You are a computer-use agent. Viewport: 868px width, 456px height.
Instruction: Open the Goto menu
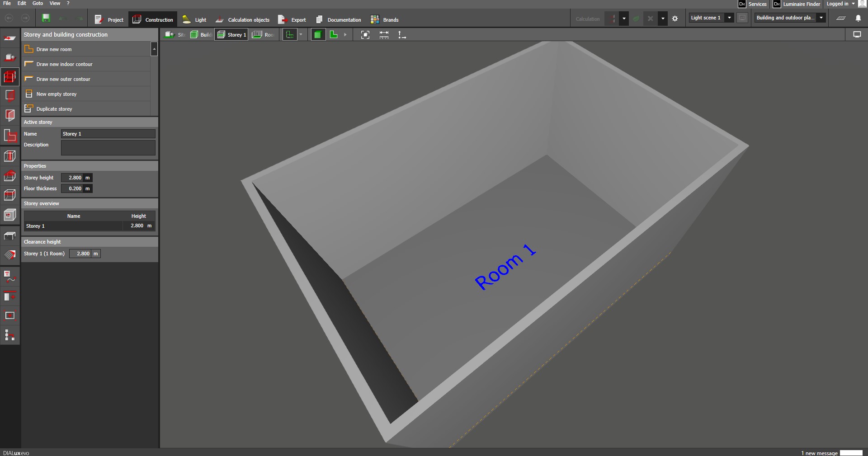pyautogui.click(x=38, y=3)
